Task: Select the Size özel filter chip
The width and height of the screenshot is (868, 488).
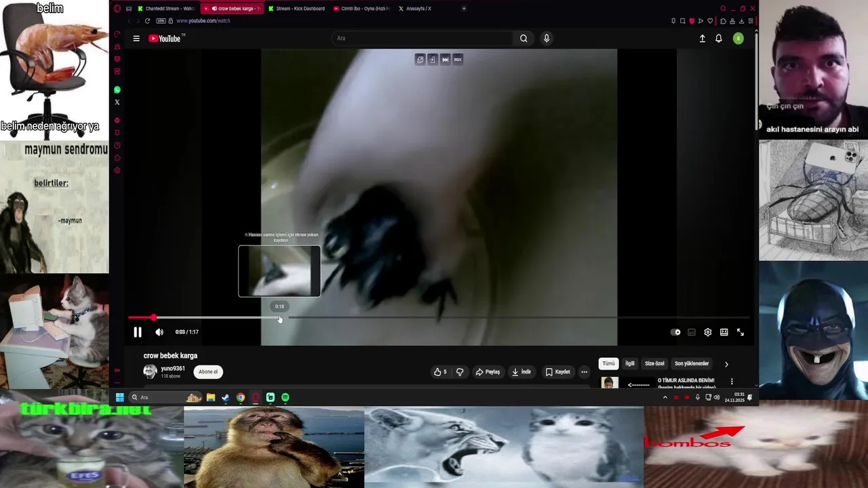Action: point(654,363)
